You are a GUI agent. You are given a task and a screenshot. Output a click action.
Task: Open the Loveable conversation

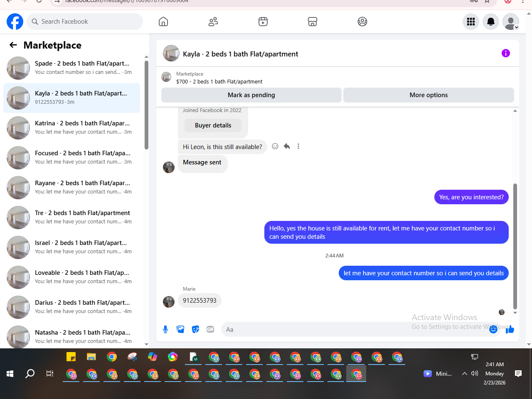point(71,277)
